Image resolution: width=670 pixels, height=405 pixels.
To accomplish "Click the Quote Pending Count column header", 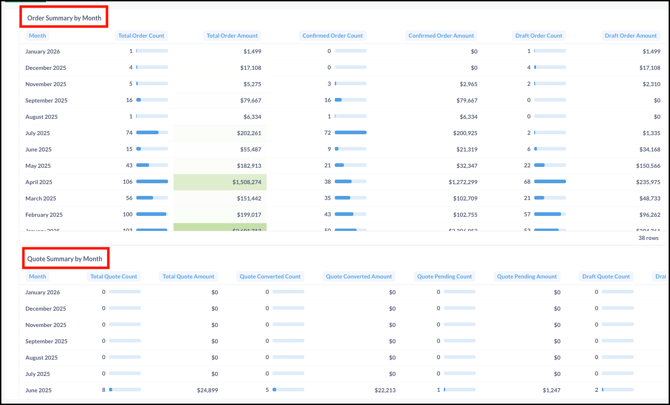I will click(x=444, y=277).
